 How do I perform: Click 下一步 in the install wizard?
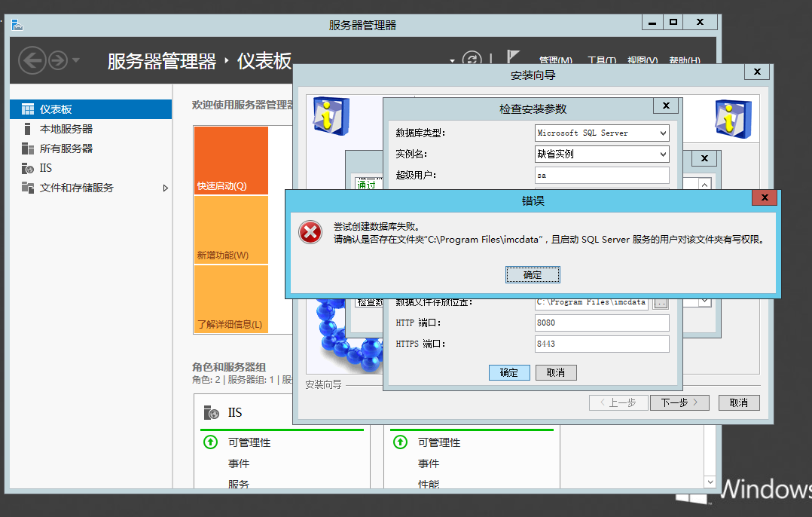(679, 402)
